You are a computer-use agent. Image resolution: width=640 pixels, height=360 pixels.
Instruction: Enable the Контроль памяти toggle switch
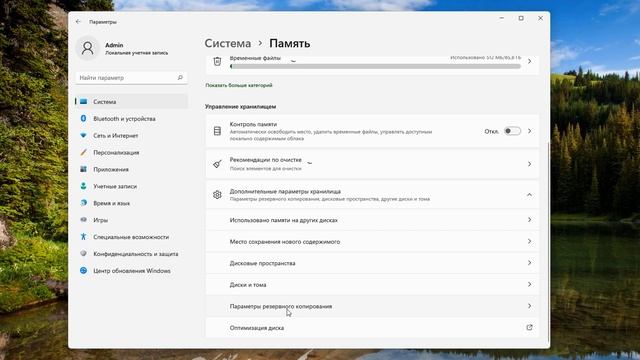coord(512,131)
